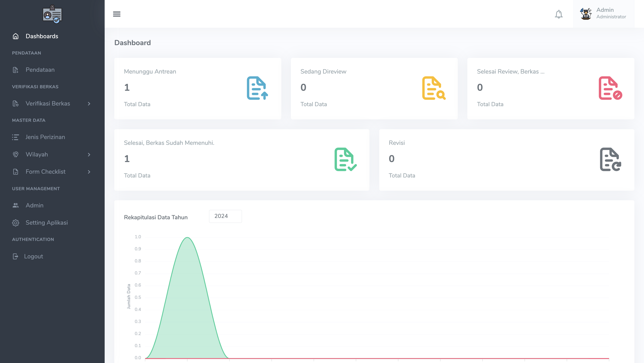Open the Admin user management item
Viewport: 644px width, 363px height.
coord(34,205)
